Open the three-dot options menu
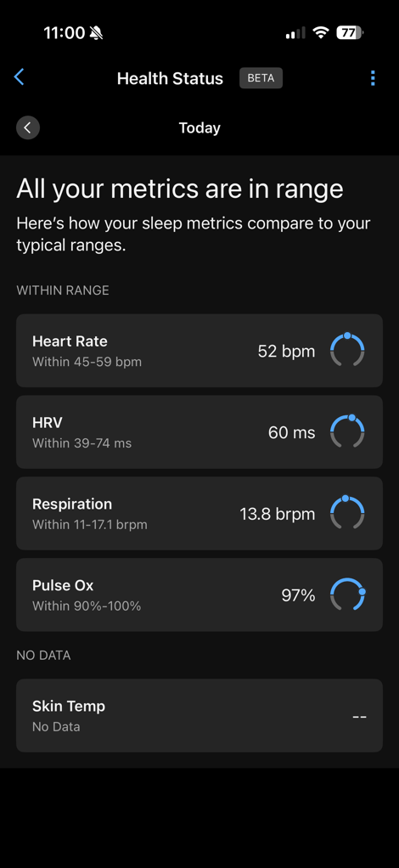Screen dimensions: 399x868 [373, 78]
